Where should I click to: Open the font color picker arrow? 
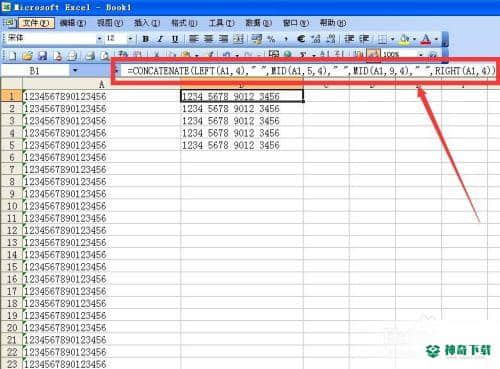[x=436, y=39]
